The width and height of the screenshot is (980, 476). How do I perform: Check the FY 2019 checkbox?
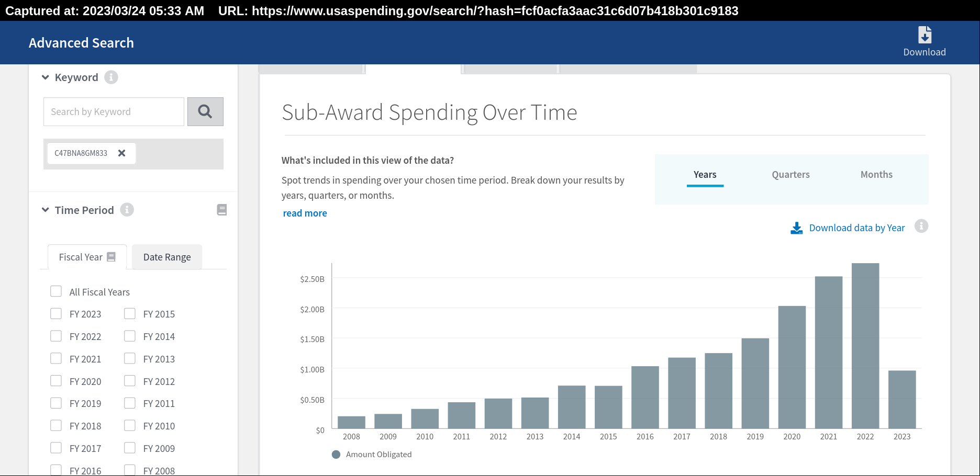(56, 403)
